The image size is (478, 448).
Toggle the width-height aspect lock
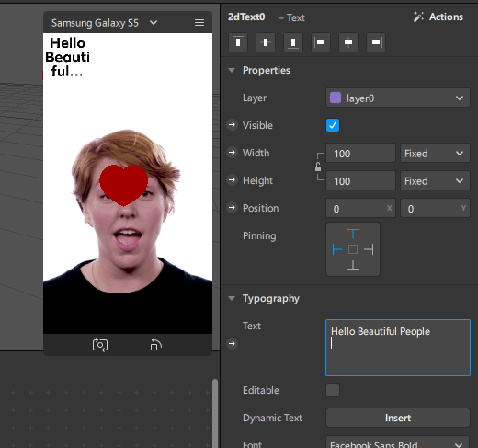pyautogui.click(x=318, y=167)
